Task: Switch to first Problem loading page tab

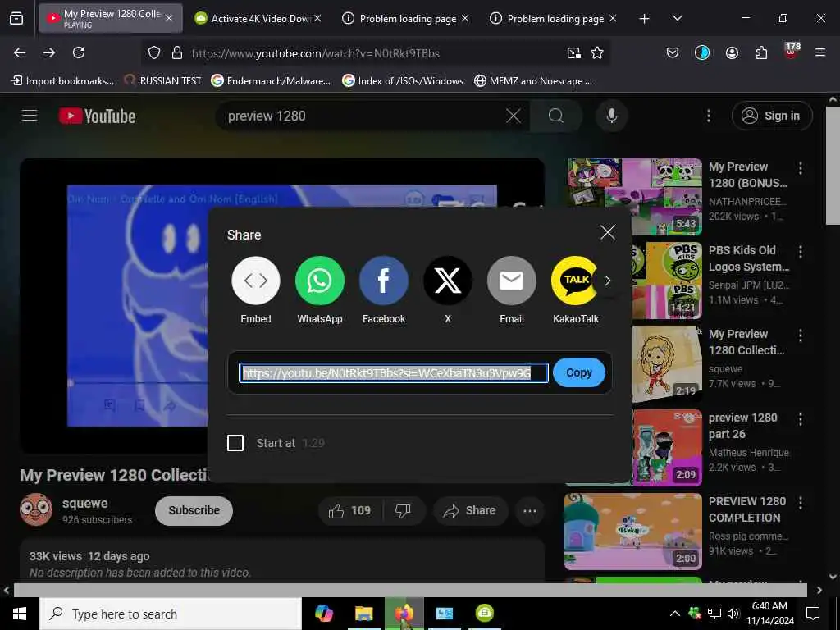Action: coord(406,18)
